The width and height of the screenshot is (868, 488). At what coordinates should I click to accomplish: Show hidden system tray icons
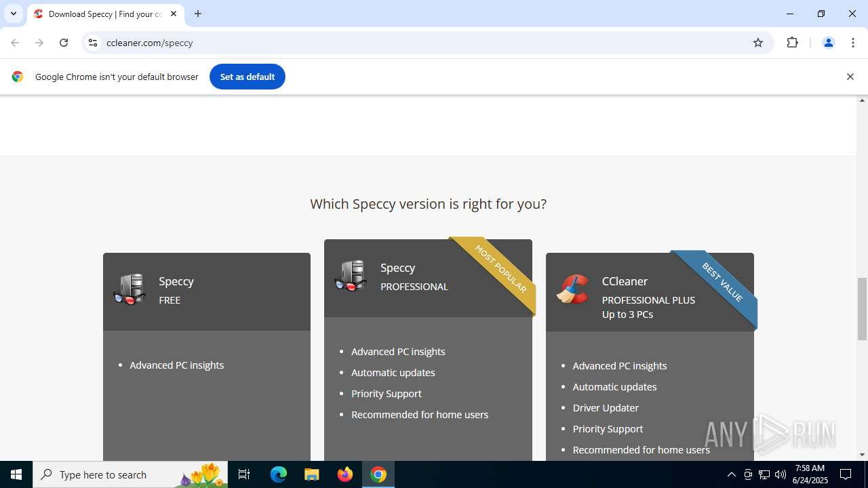point(731,474)
